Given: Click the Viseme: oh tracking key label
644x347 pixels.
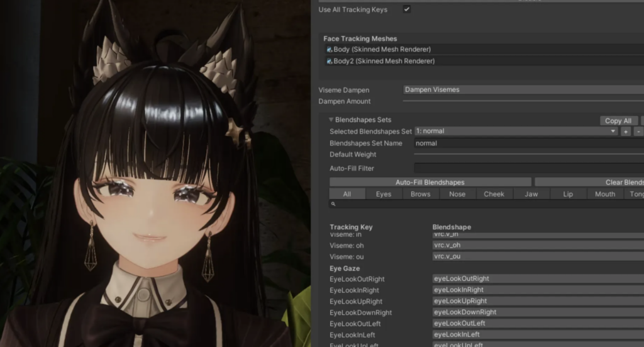Looking at the screenshot, I should [x=347, y=246].
